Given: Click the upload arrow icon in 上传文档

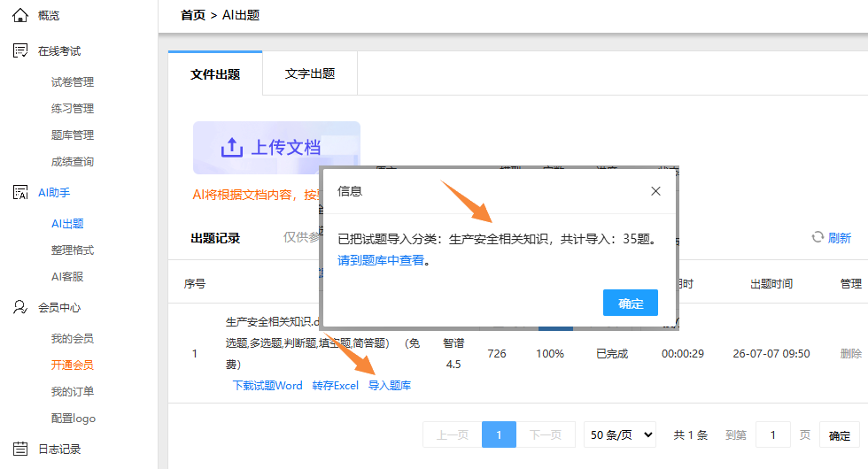Looking at the screenshot, I should (x=231, y=147).
